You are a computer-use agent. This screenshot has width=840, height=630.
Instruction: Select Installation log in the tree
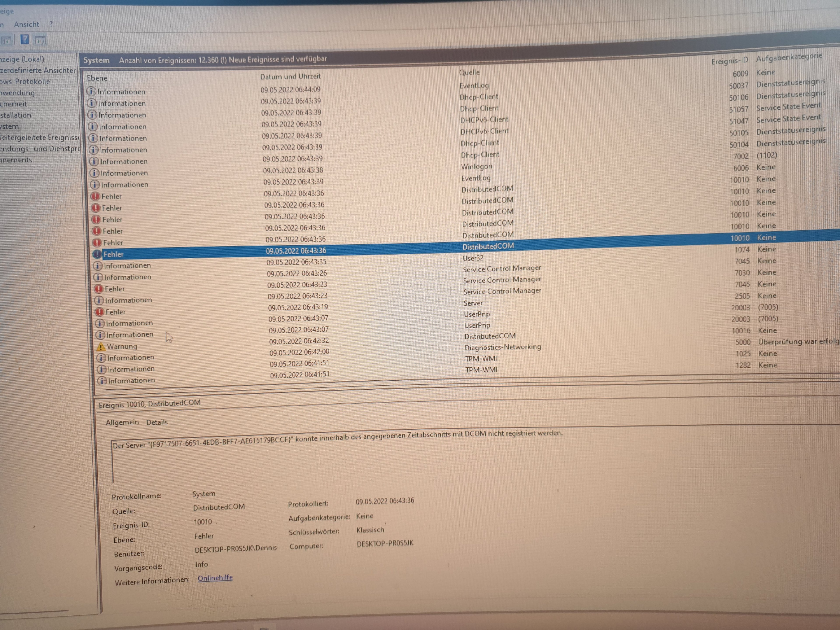click(x=16, y=115)
